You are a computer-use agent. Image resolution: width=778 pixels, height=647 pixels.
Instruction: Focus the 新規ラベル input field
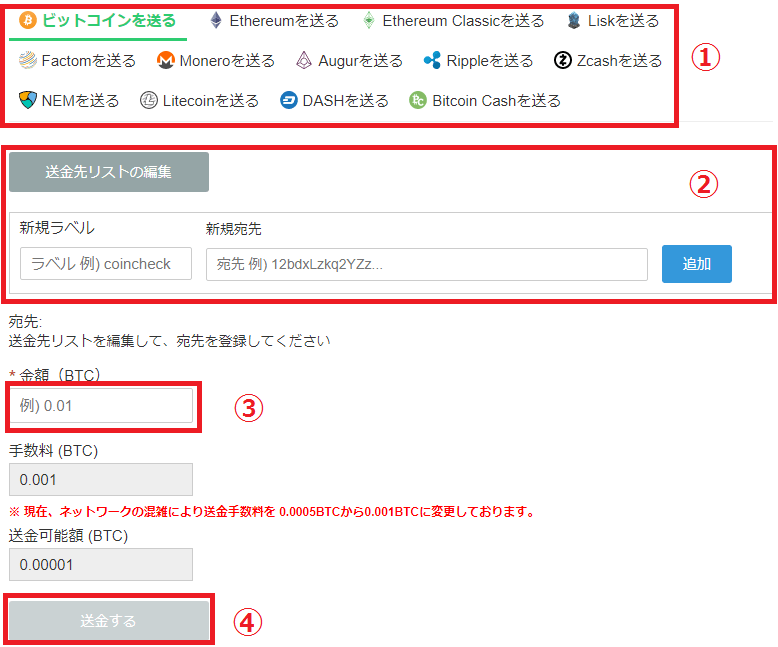(106, 263)
